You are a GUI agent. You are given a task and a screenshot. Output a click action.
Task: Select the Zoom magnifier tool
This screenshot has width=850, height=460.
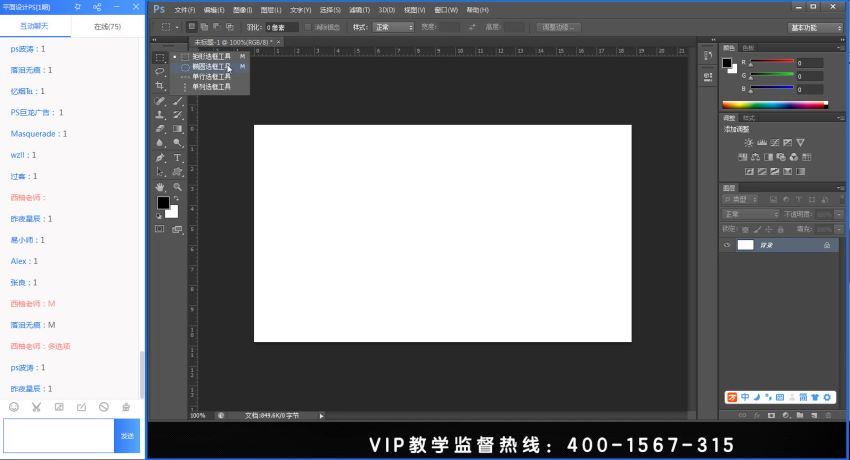[177, 186]
